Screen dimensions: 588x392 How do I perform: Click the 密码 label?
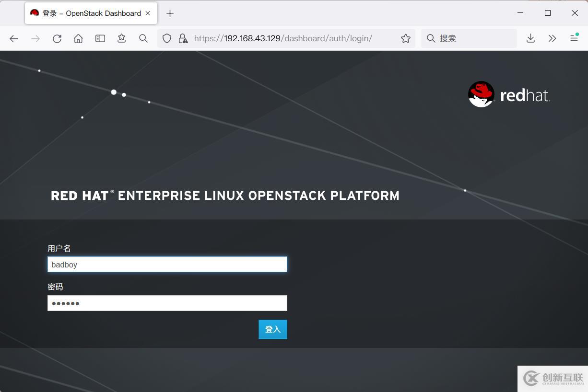[x=55, y=287]
